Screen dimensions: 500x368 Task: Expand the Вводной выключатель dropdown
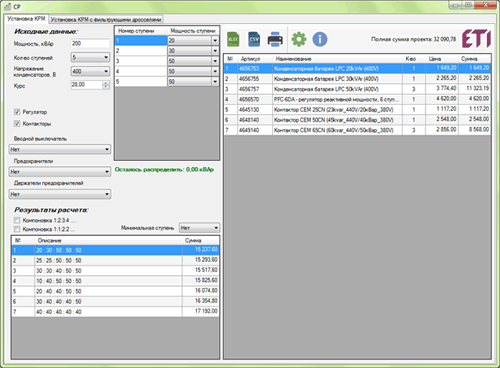(x=60, y=149)
